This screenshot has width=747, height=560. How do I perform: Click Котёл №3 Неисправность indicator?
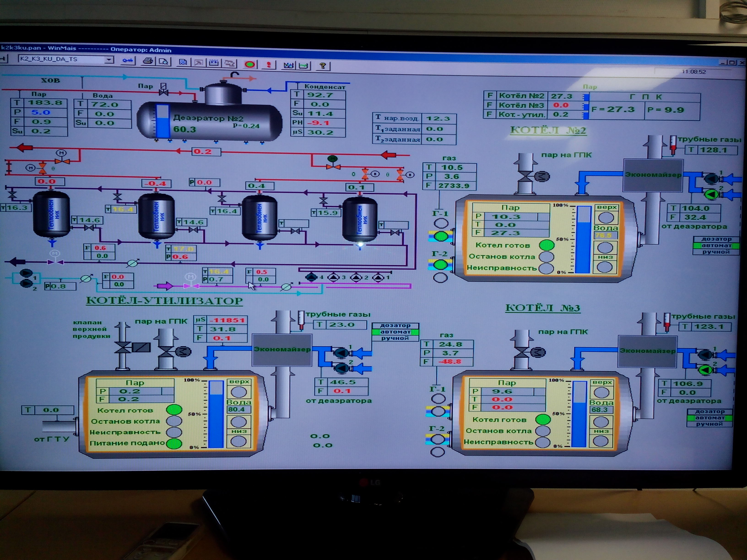[543, 442]
